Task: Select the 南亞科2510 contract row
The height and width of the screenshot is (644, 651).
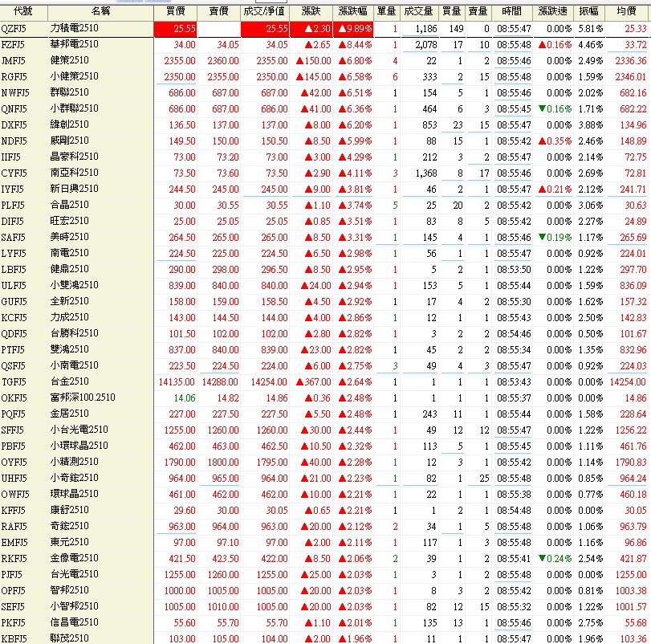Action: (x=73, y=173)
